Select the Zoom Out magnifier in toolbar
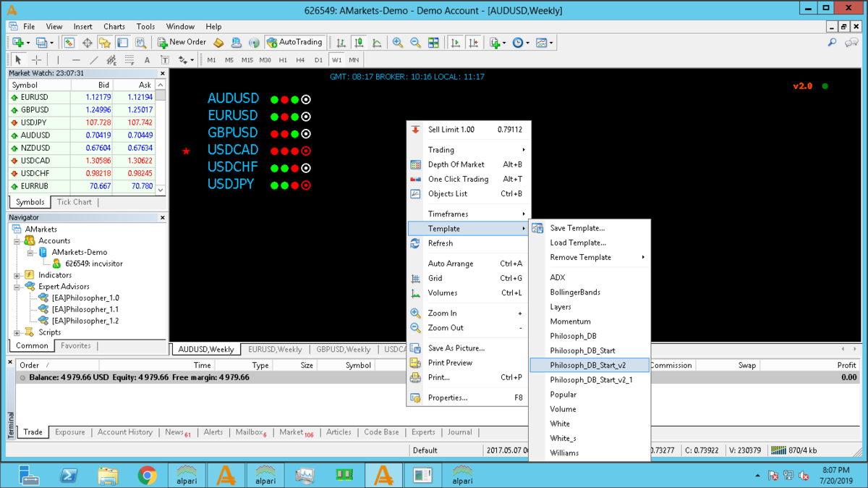868x488 pixels. [416, 43]
